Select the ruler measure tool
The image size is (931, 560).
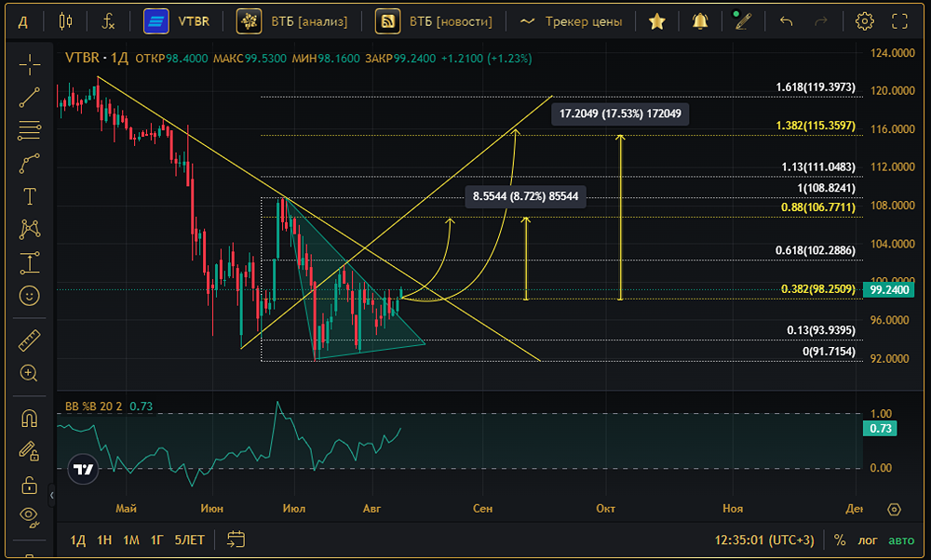(29, 340)
